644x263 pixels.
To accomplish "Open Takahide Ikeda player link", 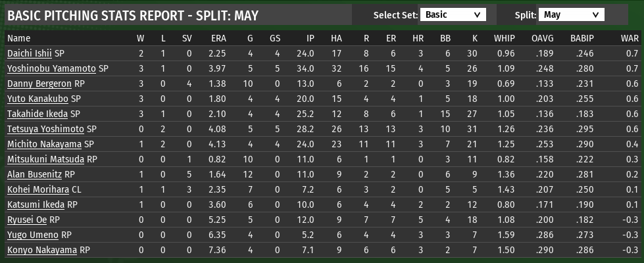I will point(37,114).
